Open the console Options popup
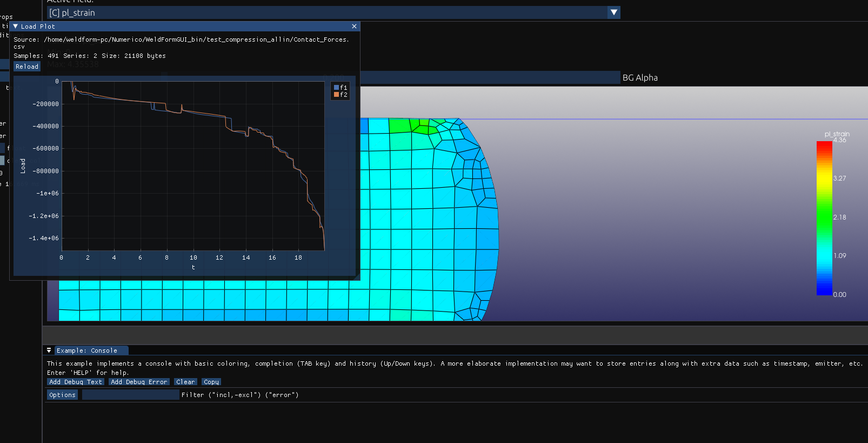 click(x=62, y=395)
